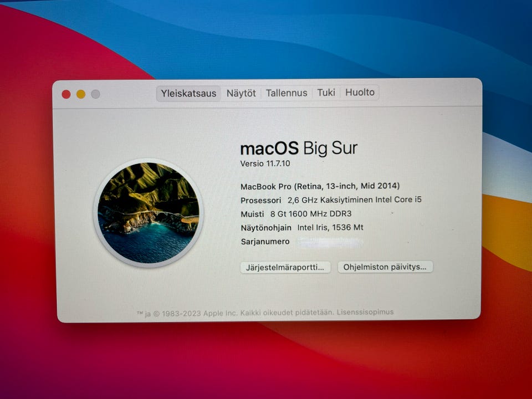Click the Sarjanumero label
This screenshot has width=532, height=399.
click(x=265, y=242)
